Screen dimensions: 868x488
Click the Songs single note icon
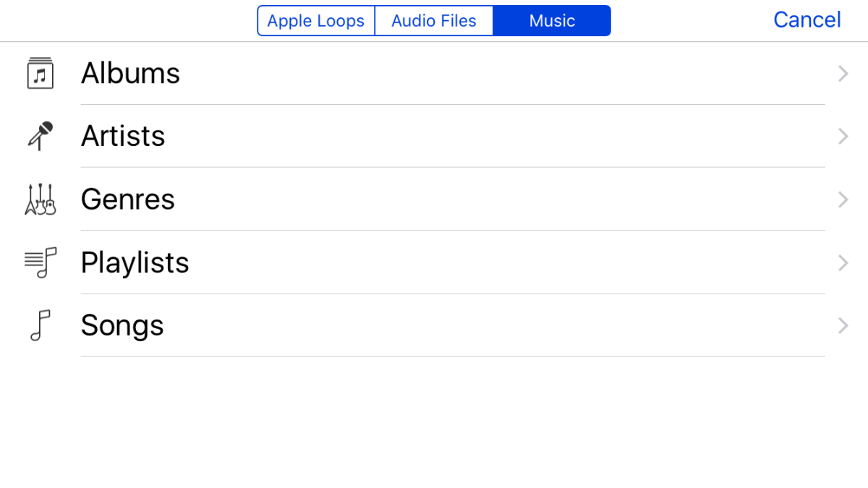[41, 325]
